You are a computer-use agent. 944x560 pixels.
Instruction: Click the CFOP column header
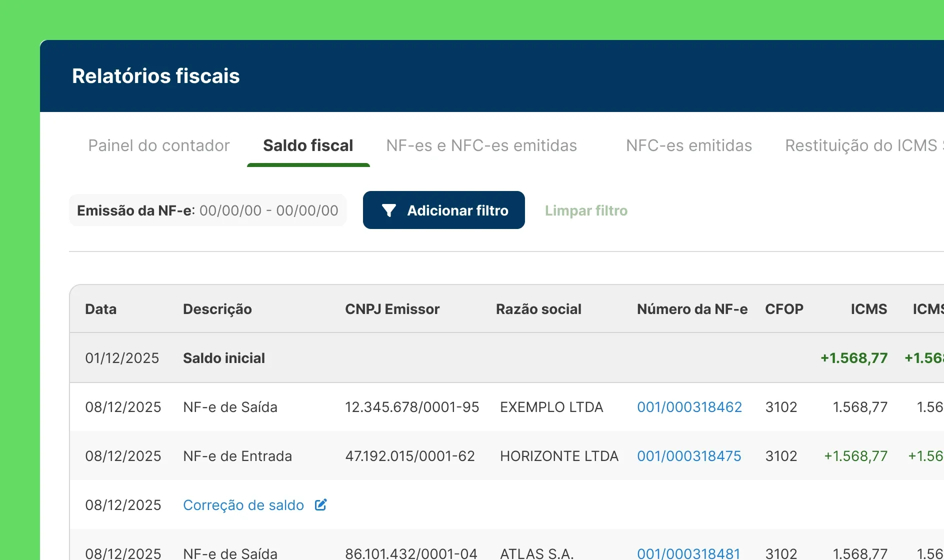point(784,309)
